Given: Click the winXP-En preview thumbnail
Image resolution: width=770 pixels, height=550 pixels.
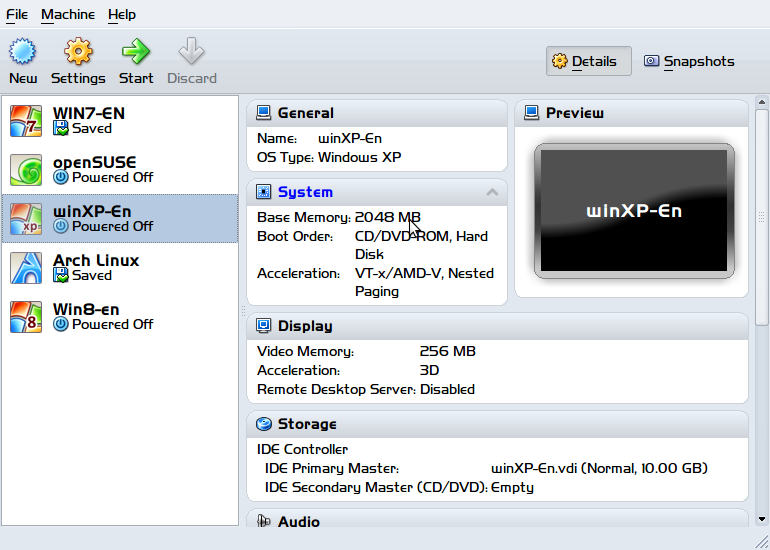Looking at the screenshot, I should tap(634, 211).
